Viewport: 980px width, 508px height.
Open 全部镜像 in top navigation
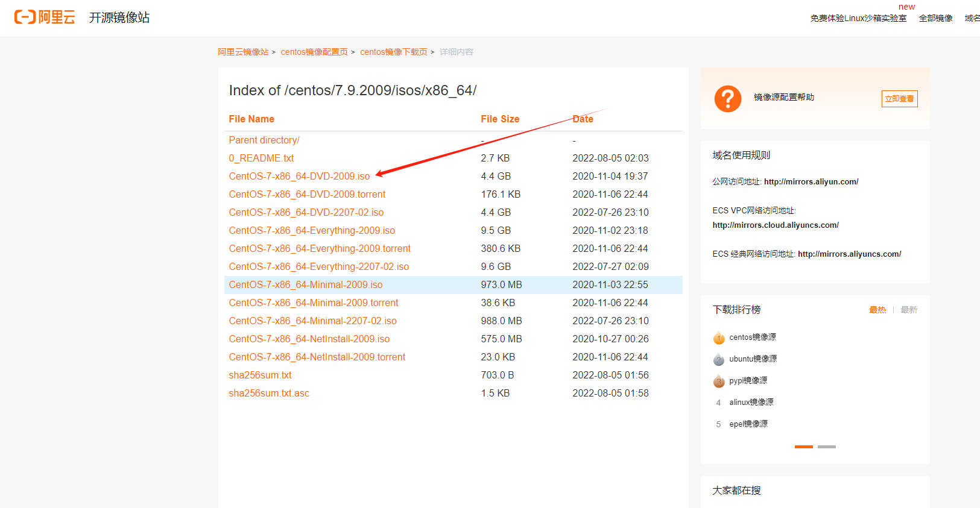pos(935,18)
